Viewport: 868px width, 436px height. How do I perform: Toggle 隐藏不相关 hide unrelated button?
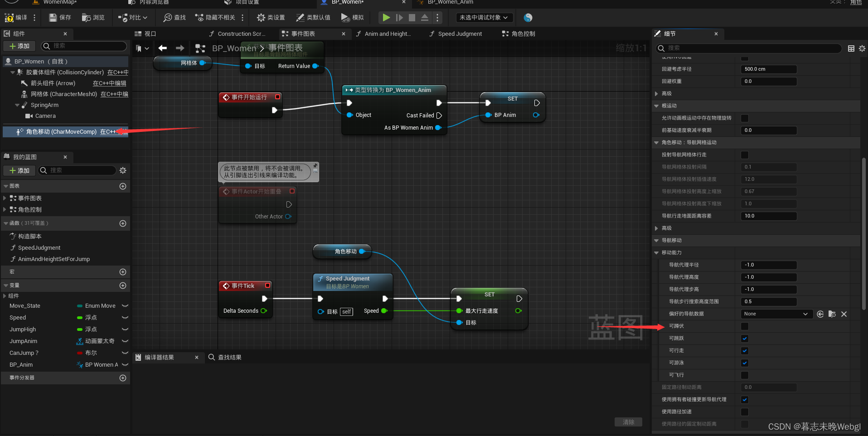point(215,18)
